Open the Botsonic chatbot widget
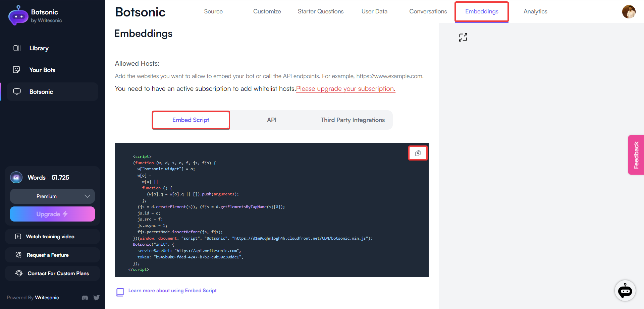 (625, 291)
